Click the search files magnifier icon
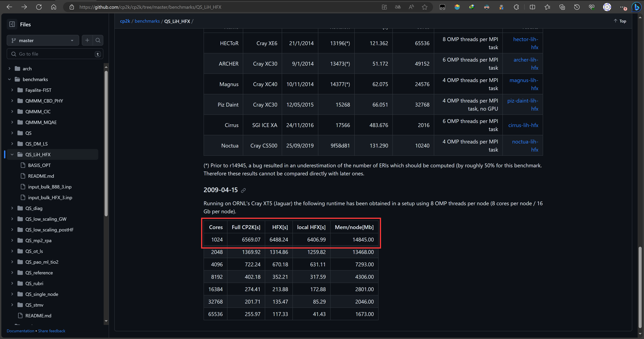Viewport: 644px width, 339px height. [98, 40]
